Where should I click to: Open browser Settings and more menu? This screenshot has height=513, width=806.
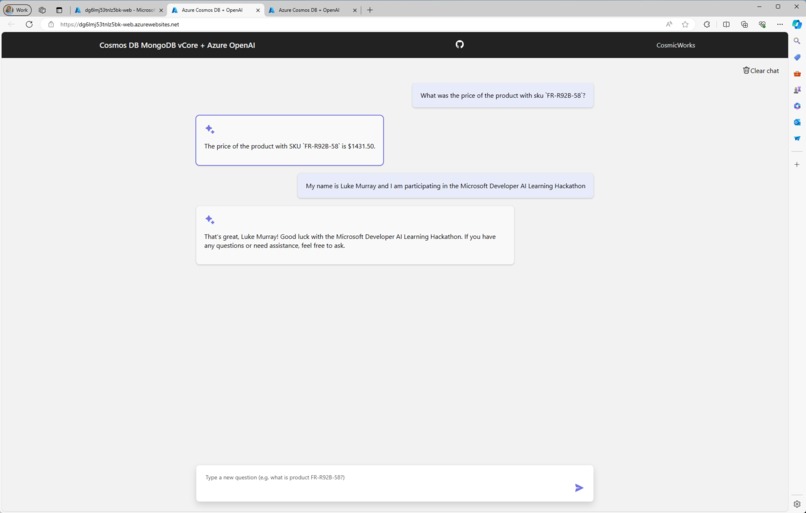pyautogui.click(x=780, y=24)
